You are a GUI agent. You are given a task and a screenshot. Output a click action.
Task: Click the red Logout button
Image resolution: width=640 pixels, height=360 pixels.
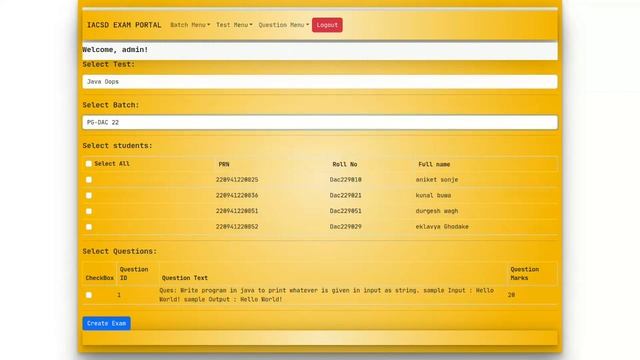coord(327,25)
